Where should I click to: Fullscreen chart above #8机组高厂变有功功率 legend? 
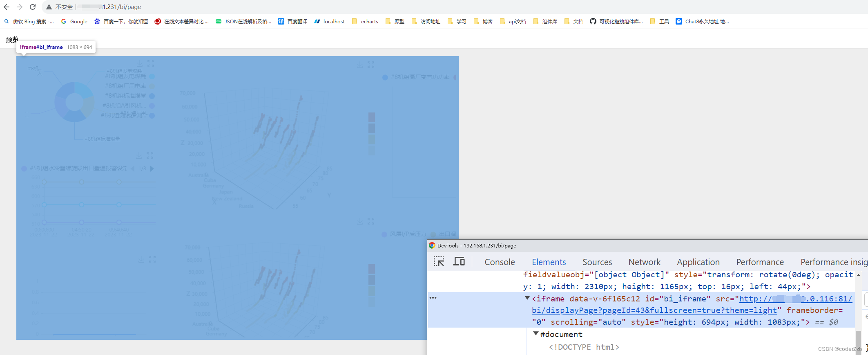coord(371,65)
